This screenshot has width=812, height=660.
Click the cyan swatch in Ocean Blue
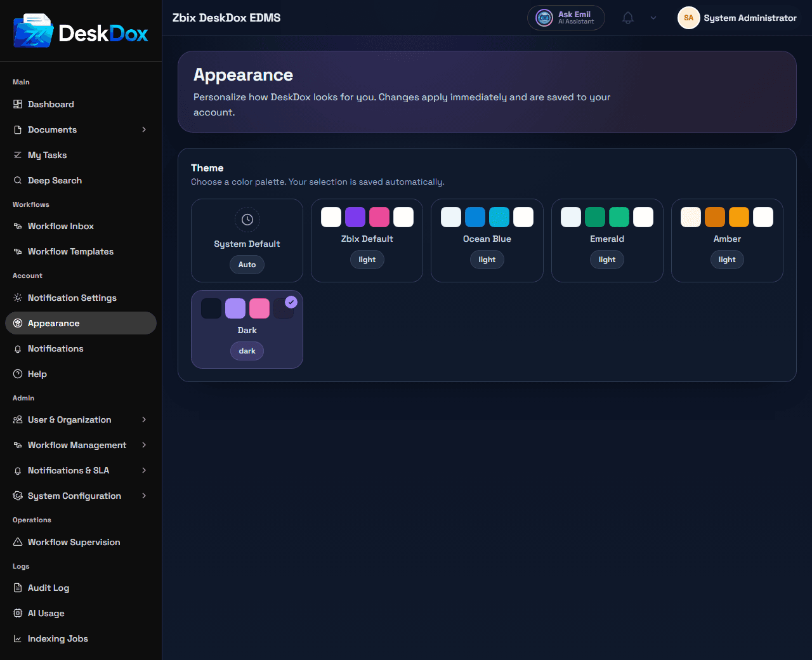tap(499, 217)
